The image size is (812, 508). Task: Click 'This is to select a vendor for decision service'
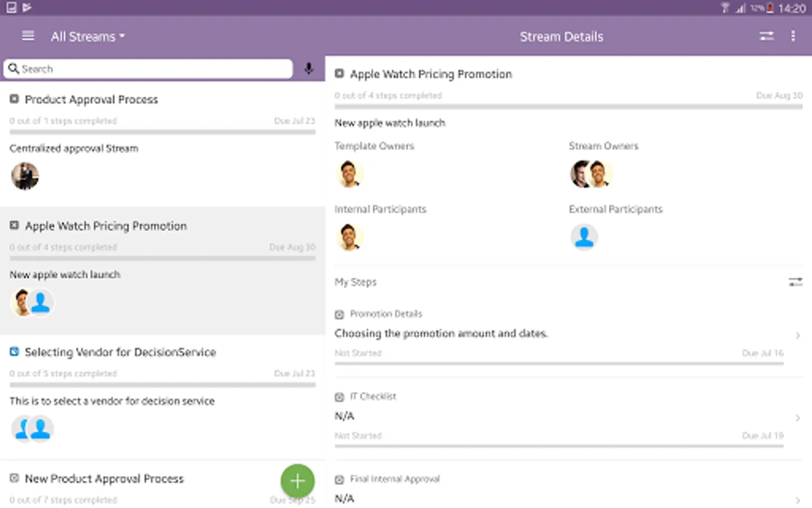coord(112,401)
